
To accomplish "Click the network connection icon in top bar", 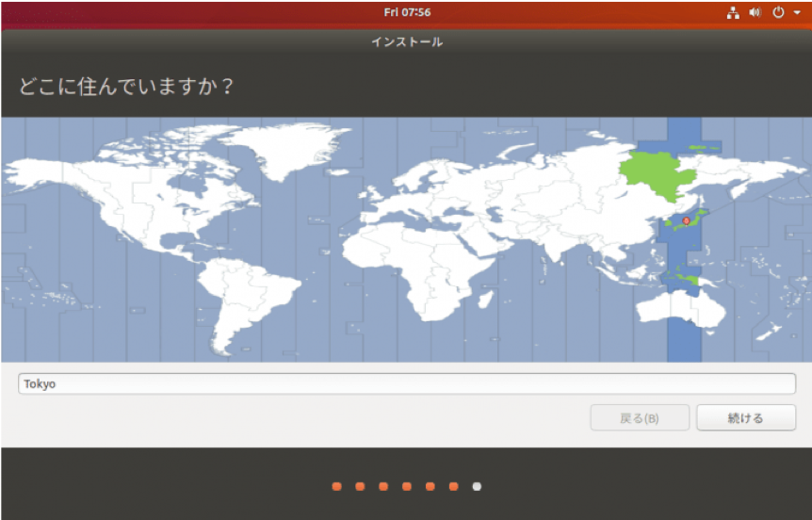I will click(x=733, y=13).
